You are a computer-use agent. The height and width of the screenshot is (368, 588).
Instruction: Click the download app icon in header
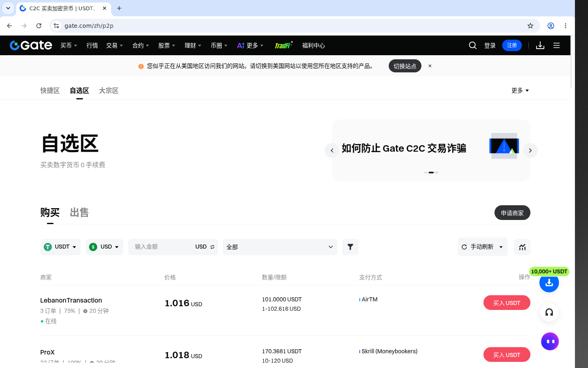(x=540, y=45)
